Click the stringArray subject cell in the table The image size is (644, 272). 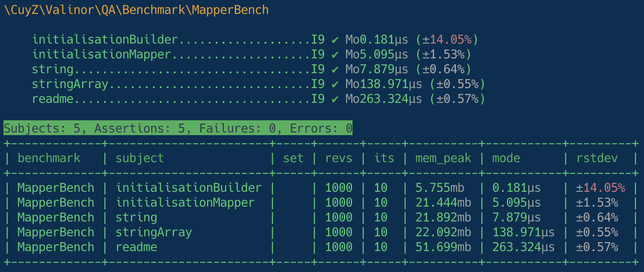tap(154, 232)
